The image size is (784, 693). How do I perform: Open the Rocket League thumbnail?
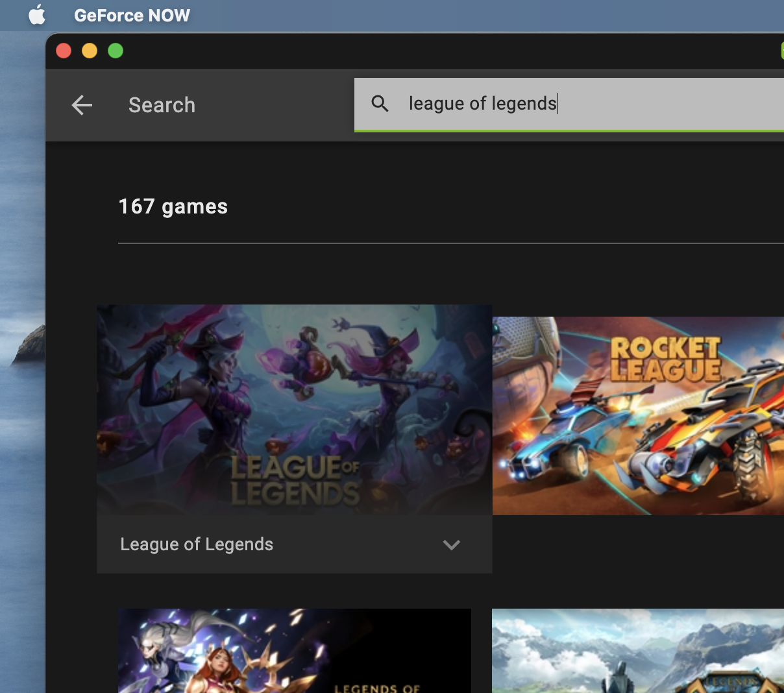(x=638, y=416)
